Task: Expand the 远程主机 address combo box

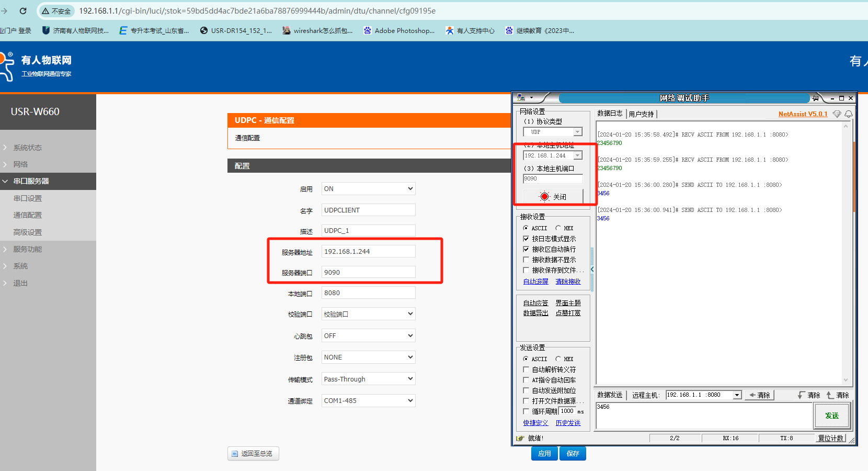Action: tap(737, 395)
